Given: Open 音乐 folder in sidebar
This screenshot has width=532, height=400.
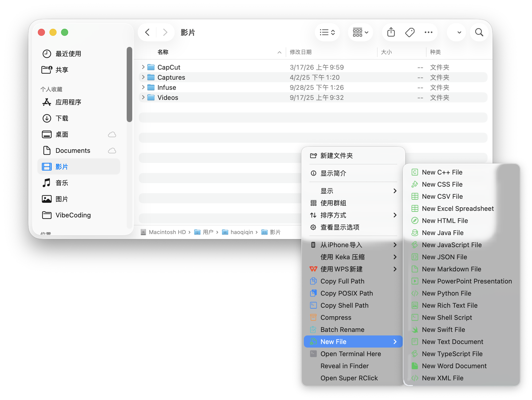Looking at the screenshot, I should pos(62,183).
